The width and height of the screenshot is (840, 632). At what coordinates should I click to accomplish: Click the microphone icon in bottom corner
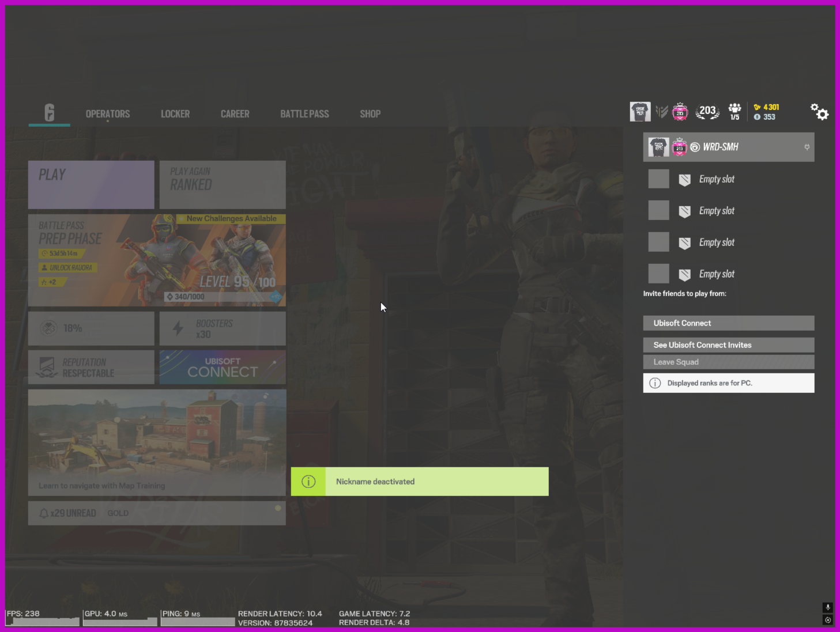(x=828, y=607)
